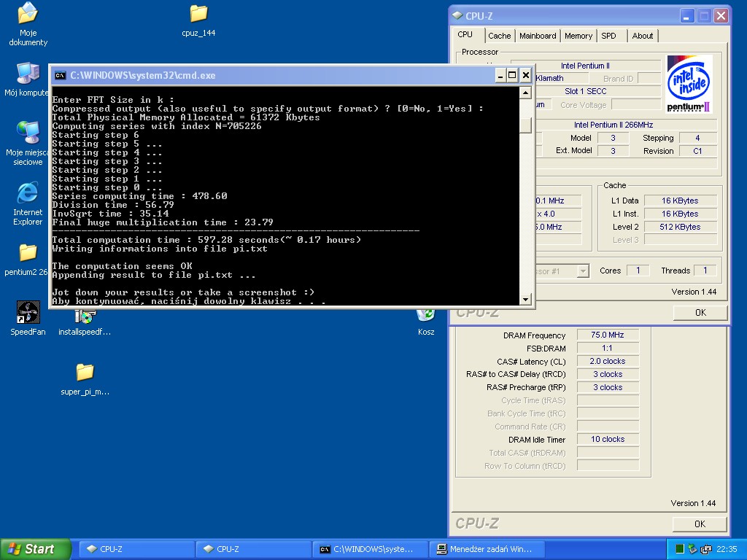Image resolution: width=747 pixels, height=560 pixels.
Task: Click OK in the front CPU-Z window
Action: tap(700, 312)
